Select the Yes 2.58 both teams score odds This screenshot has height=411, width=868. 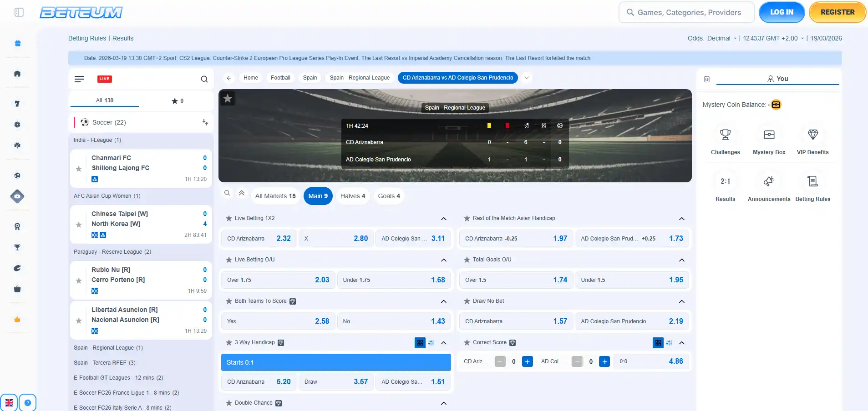click(x=278, y=321)
